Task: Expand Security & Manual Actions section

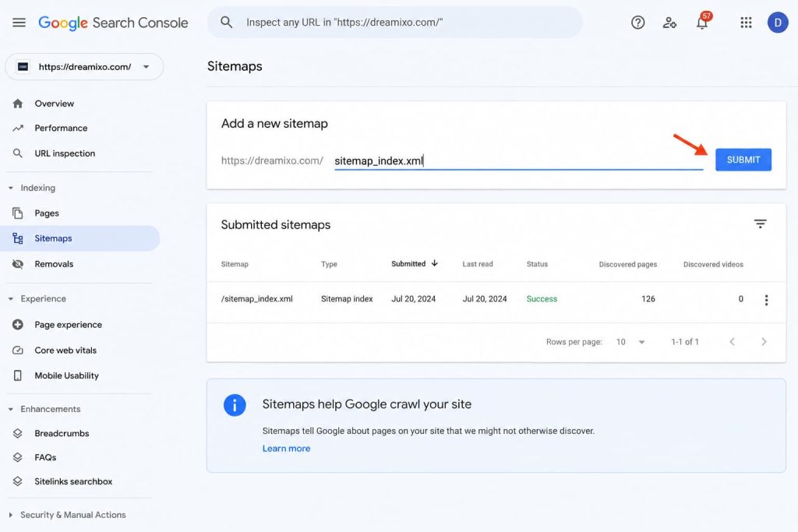Action: [x=11, y=515]
